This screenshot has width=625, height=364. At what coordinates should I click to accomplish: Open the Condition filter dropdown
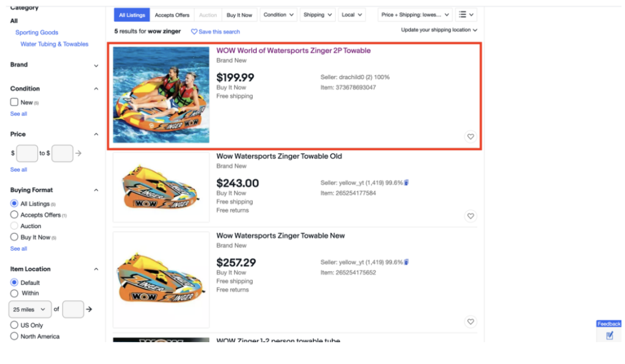(279, 15)
